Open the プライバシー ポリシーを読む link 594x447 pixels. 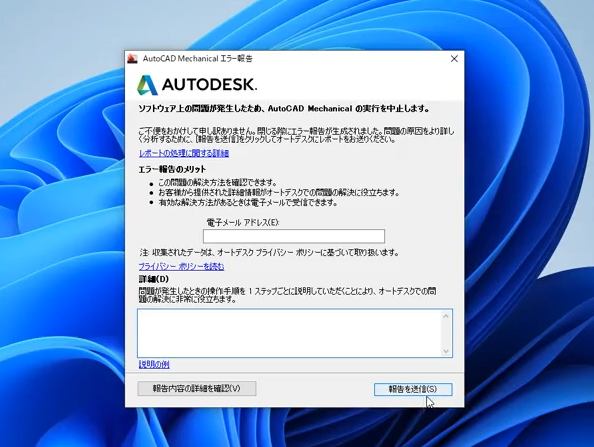click(x=181, y=267)
